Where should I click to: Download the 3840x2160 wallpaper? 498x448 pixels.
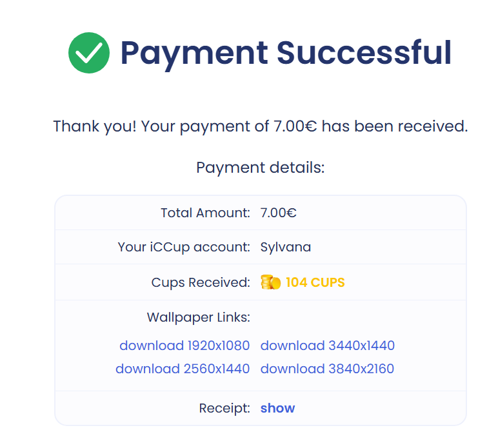click(x=327, y=369)
